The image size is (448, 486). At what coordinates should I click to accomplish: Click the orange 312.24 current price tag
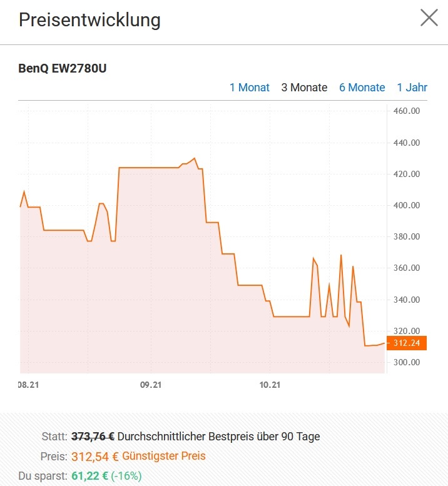pos(407,343)
